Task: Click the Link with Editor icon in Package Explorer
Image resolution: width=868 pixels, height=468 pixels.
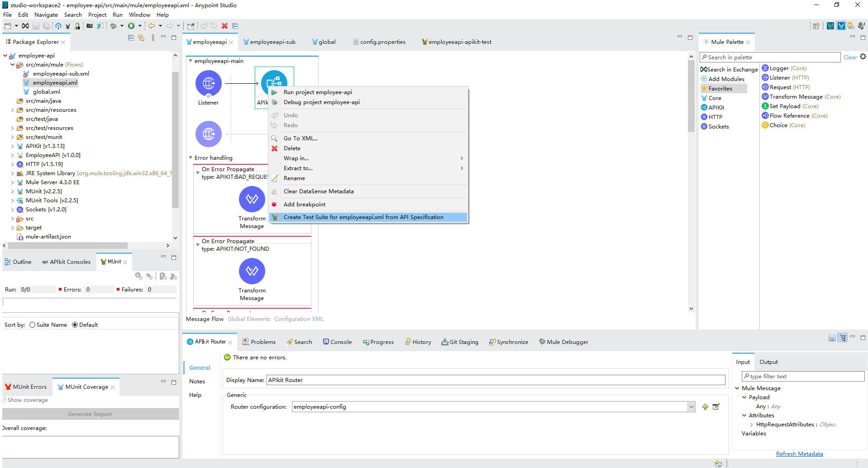Action: tap(141, 38)
